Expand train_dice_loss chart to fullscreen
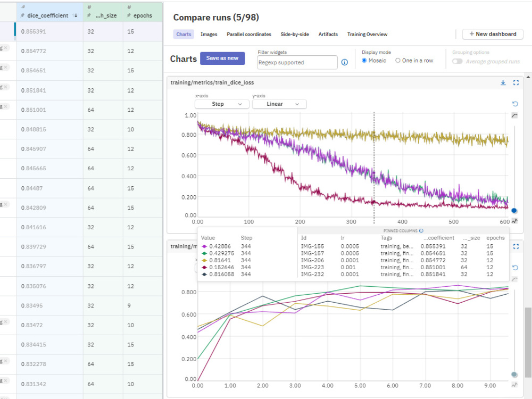Image resolution: width=532 pixels, height=399 pixels. (x=516, y=83)
